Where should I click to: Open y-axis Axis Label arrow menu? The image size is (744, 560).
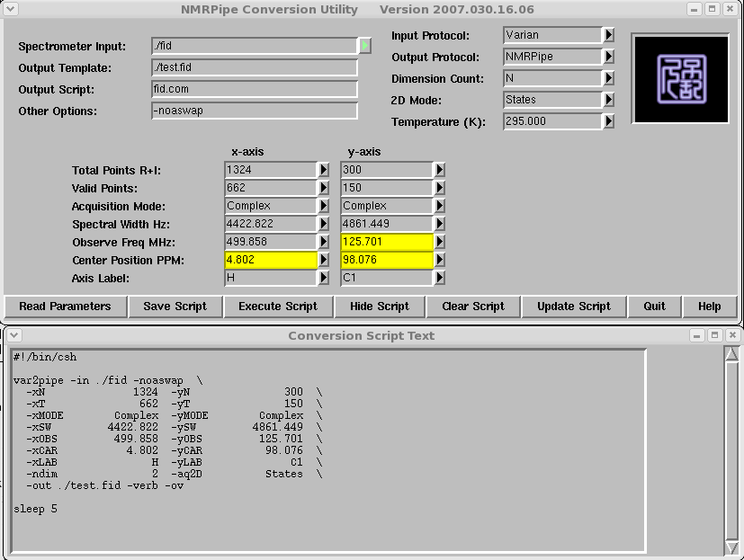(439, 278)
